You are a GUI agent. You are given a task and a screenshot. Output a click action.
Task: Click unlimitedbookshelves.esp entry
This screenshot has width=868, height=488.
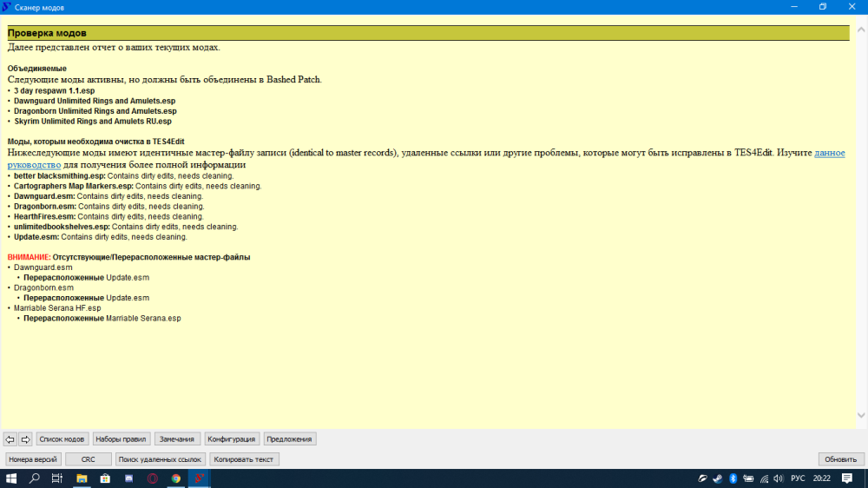[x=126, y=227]
